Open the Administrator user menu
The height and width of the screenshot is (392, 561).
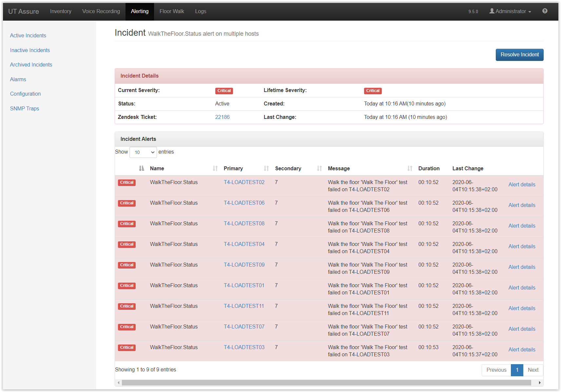click(x=510, y=11)
